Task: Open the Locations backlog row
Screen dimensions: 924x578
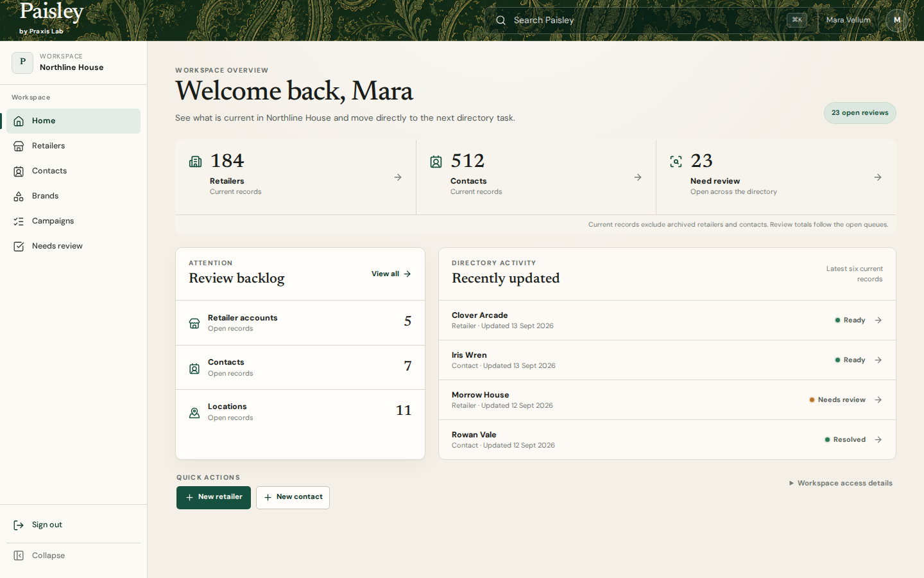Action: point(300,412)
